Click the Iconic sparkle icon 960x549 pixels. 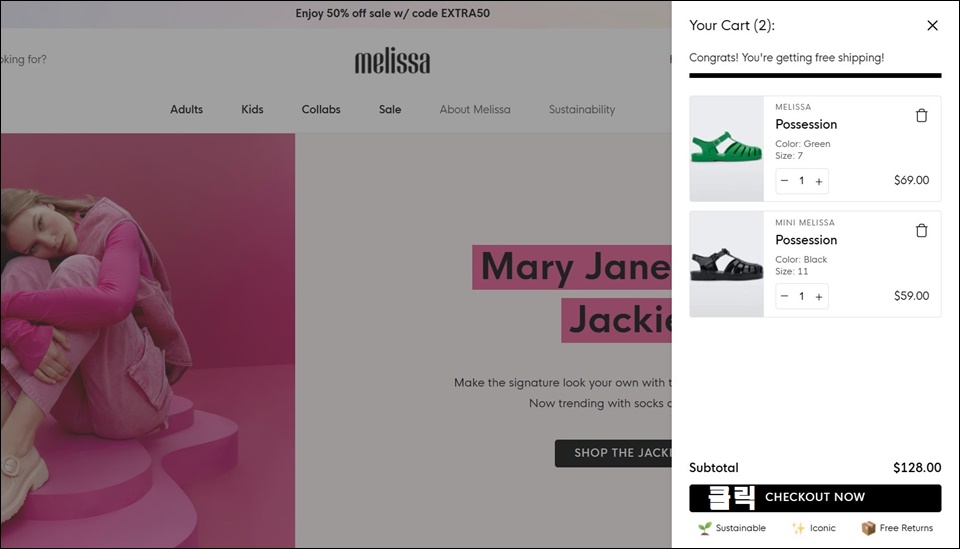click(798, 528)
